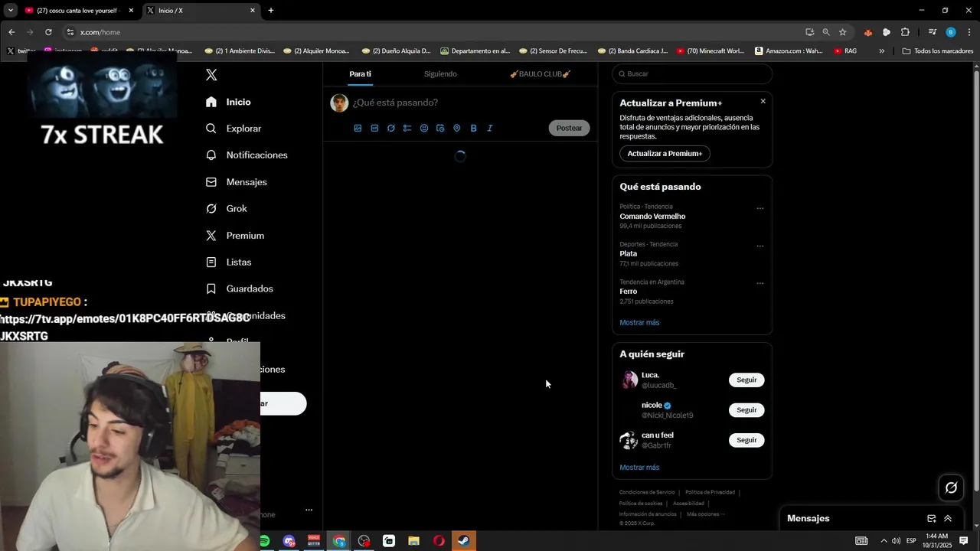Screen dimensions: 980x551
Task: Select the Para ti tab
Action: click(x=360, y=74)
